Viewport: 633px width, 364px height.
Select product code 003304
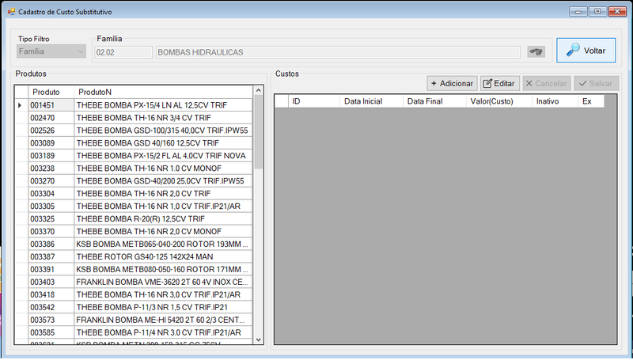click(51, 194)
